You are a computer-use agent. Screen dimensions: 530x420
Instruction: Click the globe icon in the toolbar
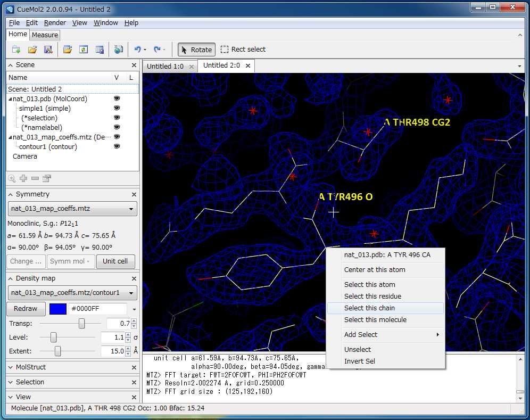coord(118,50)
